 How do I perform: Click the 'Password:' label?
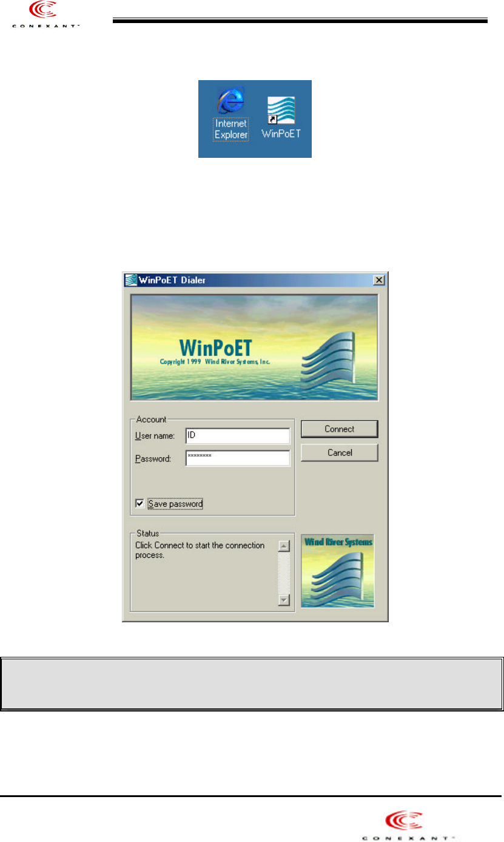point(153,458)
